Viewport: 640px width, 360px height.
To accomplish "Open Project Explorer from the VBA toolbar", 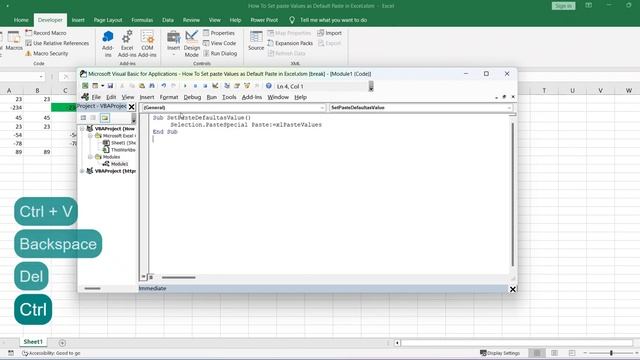I will click(227, 86).
